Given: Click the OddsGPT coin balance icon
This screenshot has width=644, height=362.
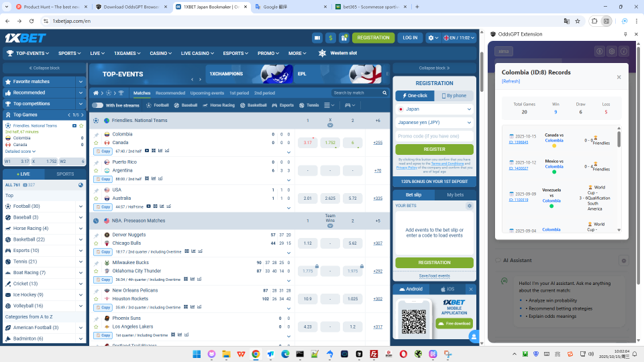Looking at the screenshot, I should point(600,52).
